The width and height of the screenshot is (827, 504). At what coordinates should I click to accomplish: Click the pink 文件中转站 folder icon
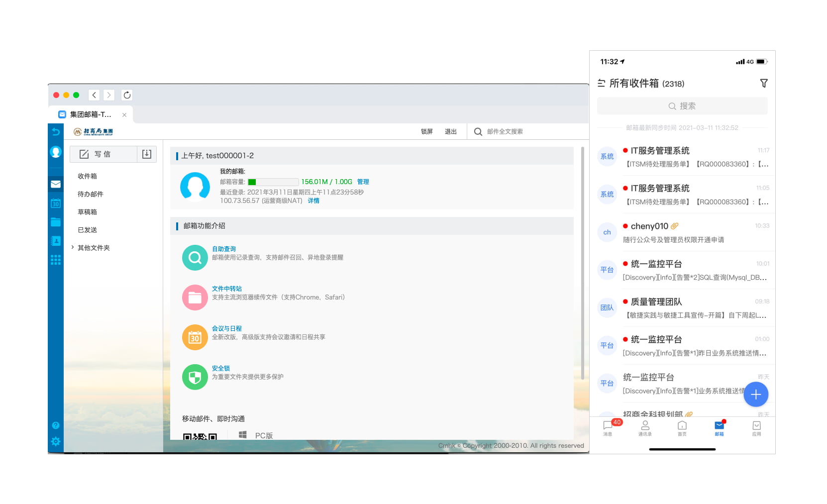click(x=195, y=298)
